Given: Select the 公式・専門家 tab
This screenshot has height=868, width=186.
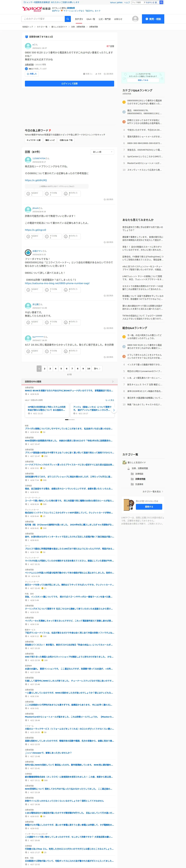Looking at the screenshot, I should 105,19.
